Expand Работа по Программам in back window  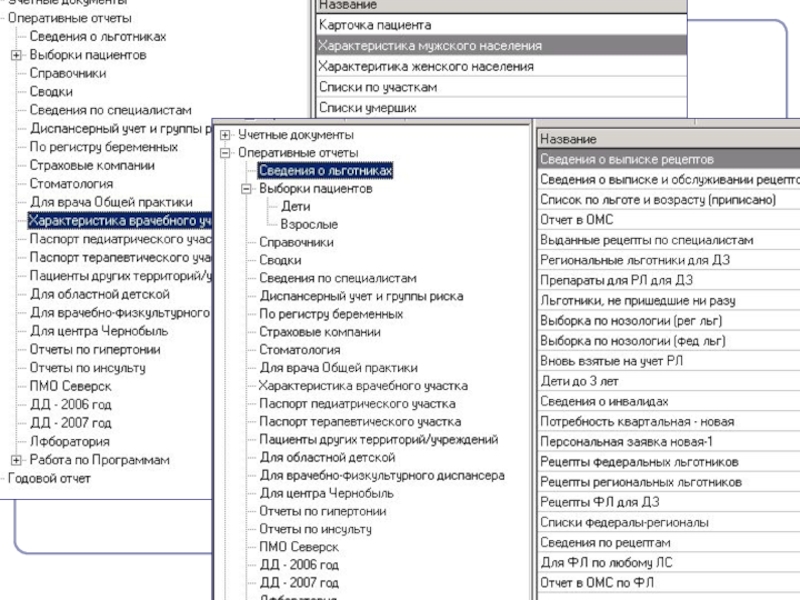point(16,460)
